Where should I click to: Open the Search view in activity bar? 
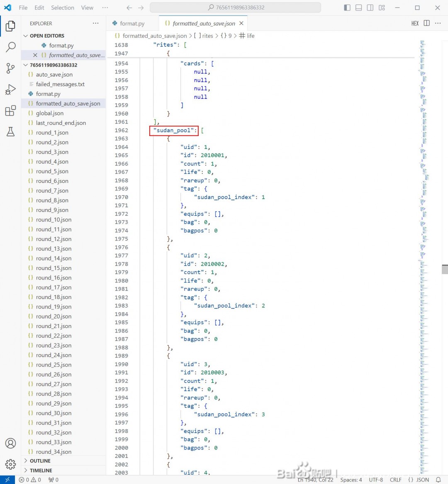click(x=10, y=47)
